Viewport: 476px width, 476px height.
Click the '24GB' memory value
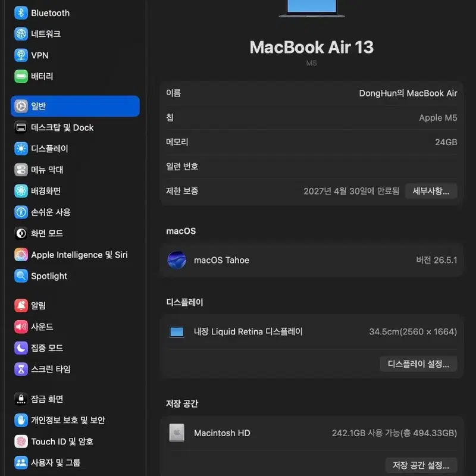point(446,142)
